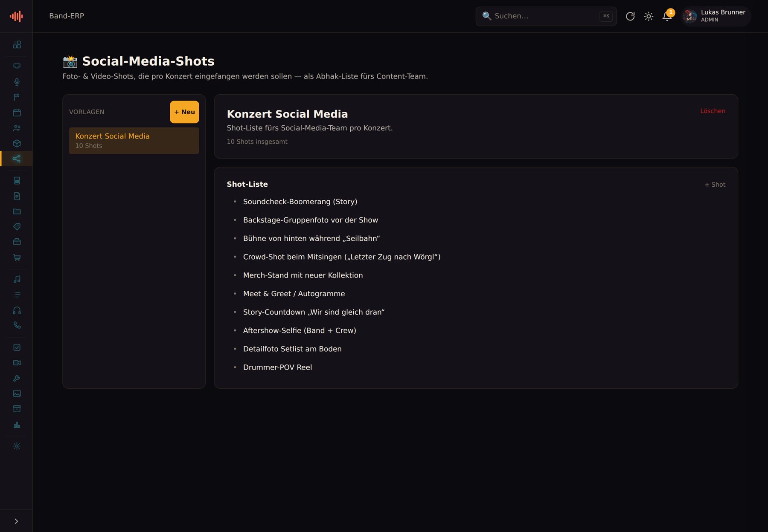Image resolution: width=768 pixels, height=532 pixels.
Task: Open the calculator sidebar icon
Action: point(17,181)
